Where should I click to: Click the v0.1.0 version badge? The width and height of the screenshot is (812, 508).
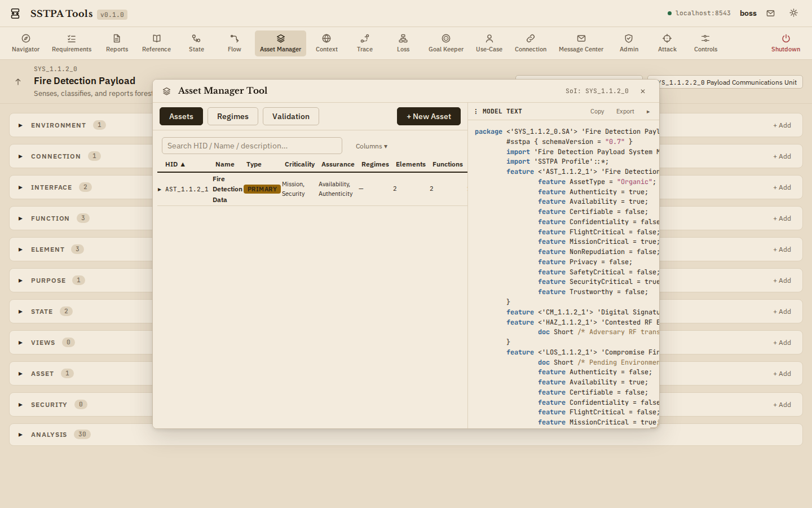[x=112, y=15]
